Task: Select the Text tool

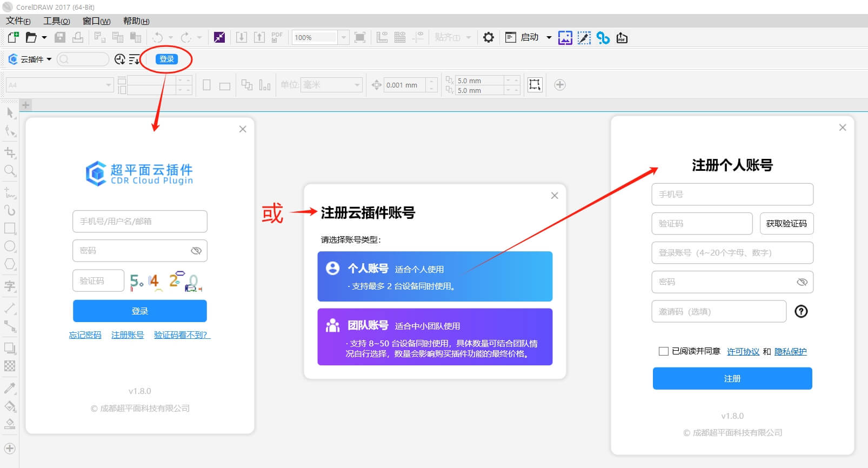Action: (10, 286)
